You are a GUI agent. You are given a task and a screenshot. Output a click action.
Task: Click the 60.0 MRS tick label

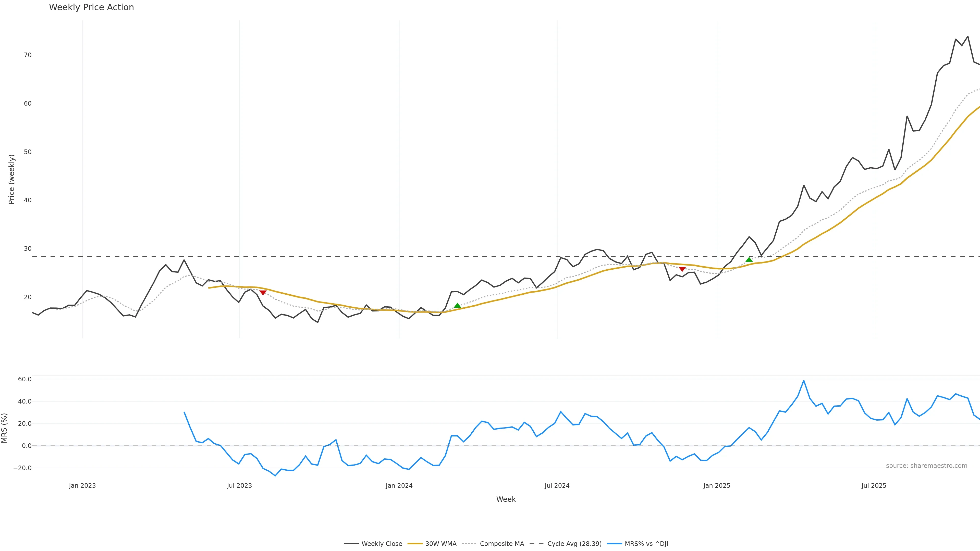click(24, 379)
